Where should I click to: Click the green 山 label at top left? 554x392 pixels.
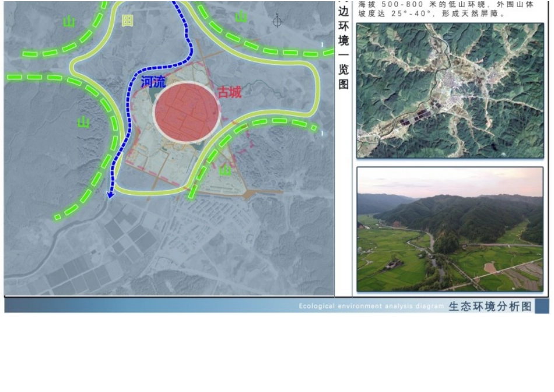click(69, 22)
